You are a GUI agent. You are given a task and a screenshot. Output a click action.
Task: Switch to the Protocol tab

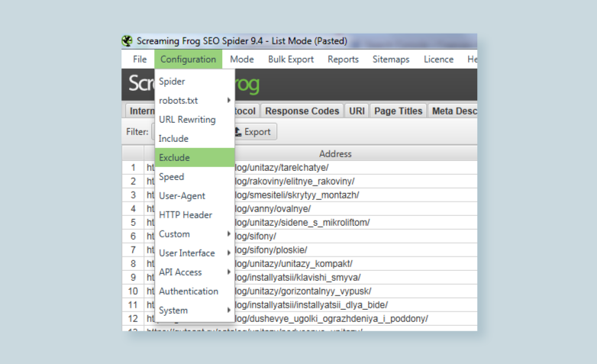pos(246,111)
